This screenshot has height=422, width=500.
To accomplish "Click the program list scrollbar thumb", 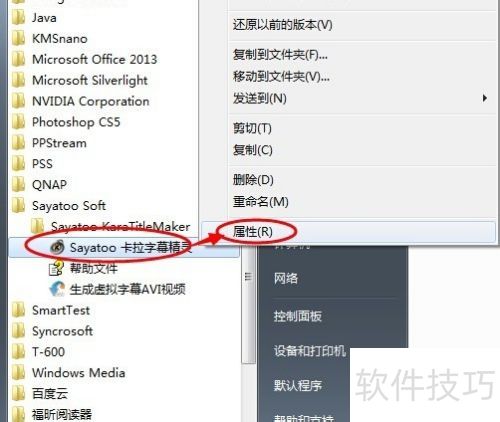I will (248, 305).
